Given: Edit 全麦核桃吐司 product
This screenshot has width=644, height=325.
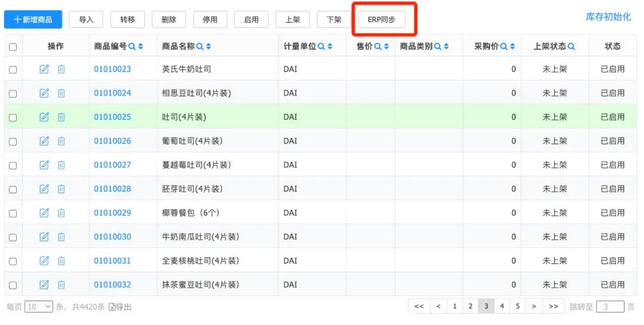Looking at the screenshot, I should point(44,261).
